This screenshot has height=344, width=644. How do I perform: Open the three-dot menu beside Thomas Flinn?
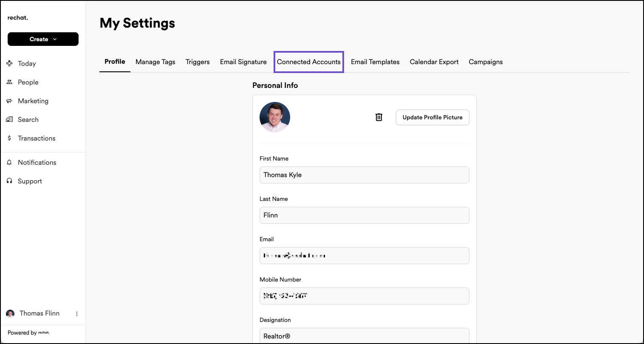pyautogui.click(x=77, y=314)
